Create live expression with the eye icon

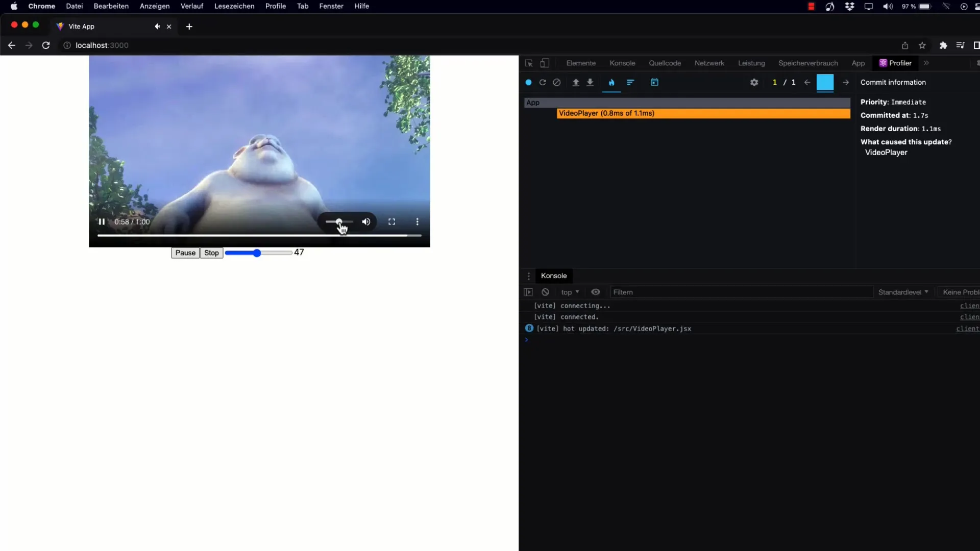595,292
